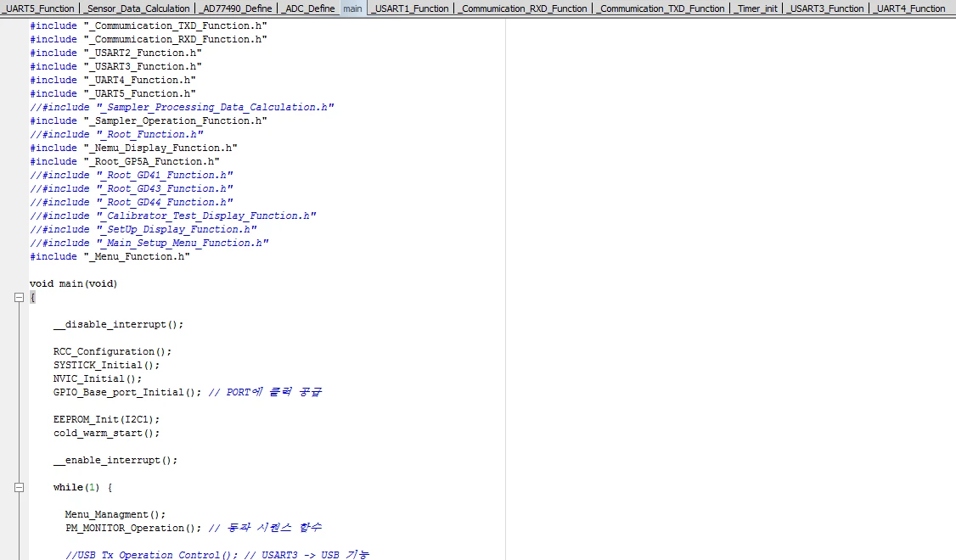Collapse the while(1) loop fold

tap(19, 488)
